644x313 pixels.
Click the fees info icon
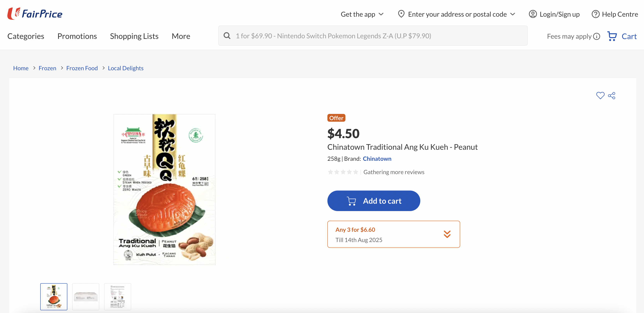tap(597, 37)
